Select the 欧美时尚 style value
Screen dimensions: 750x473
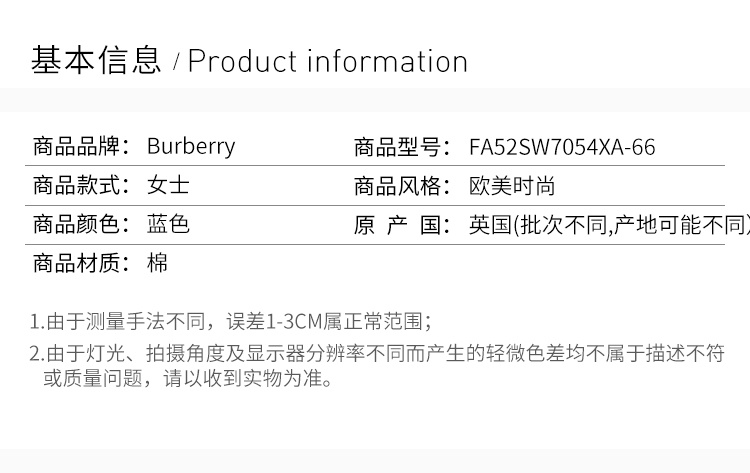pyautogui.click(x=512, y=186)
